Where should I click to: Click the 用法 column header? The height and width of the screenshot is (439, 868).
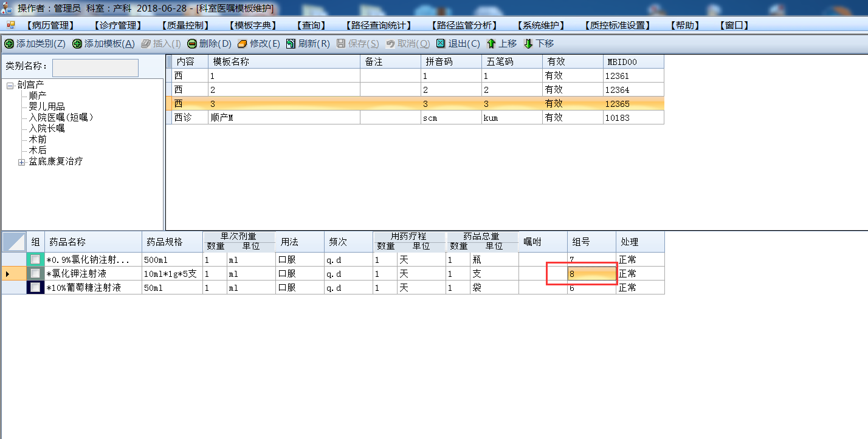click(300, 242)
